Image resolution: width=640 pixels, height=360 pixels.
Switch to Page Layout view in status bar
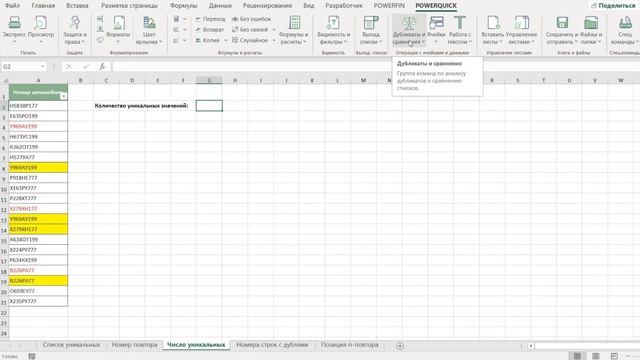click(596, 356)
